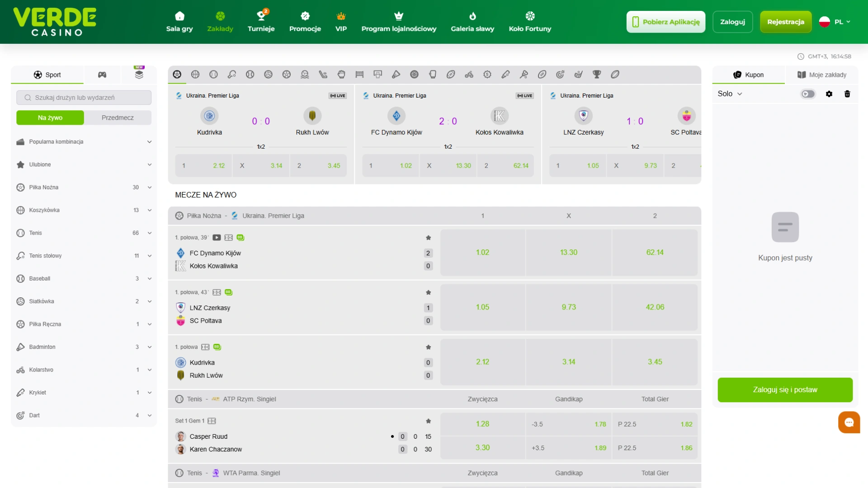868x488 pixels.
Task: Switch to the Kupon tab
Action: [749, 75]
